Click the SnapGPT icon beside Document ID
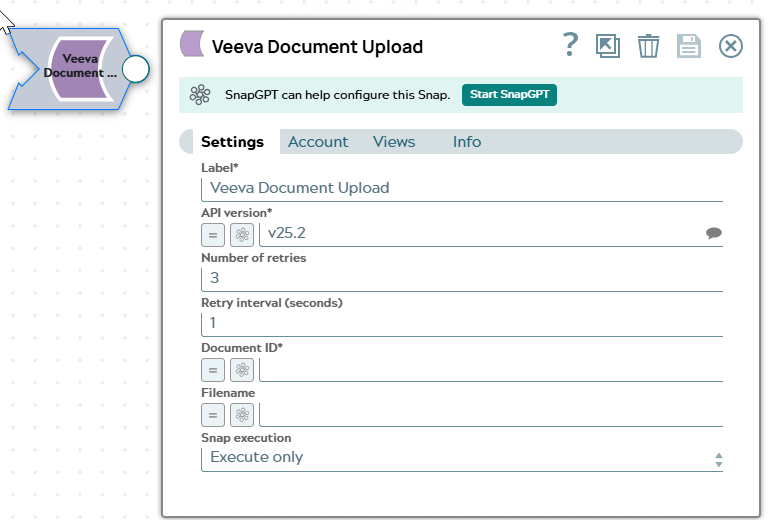This screenshot has width=769, height=520. click(242, 370)
